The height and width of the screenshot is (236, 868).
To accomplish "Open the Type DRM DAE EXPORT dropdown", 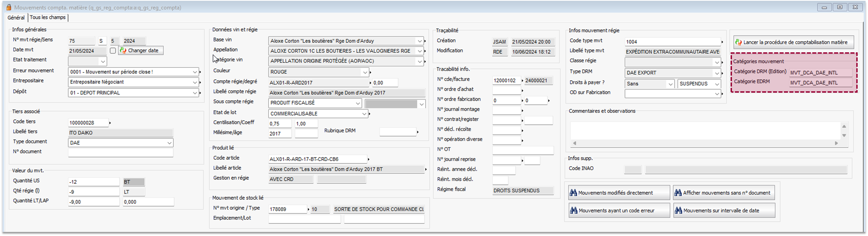I will 717,73.
